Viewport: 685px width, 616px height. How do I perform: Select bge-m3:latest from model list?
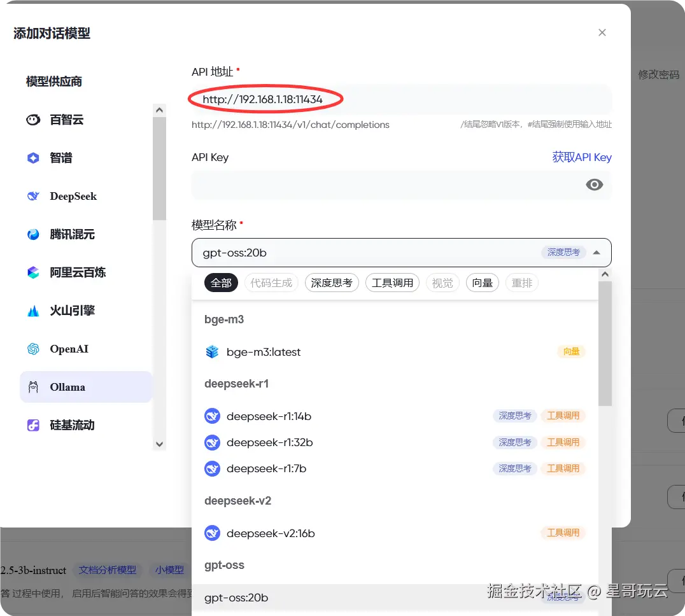[x=395, y=351]
